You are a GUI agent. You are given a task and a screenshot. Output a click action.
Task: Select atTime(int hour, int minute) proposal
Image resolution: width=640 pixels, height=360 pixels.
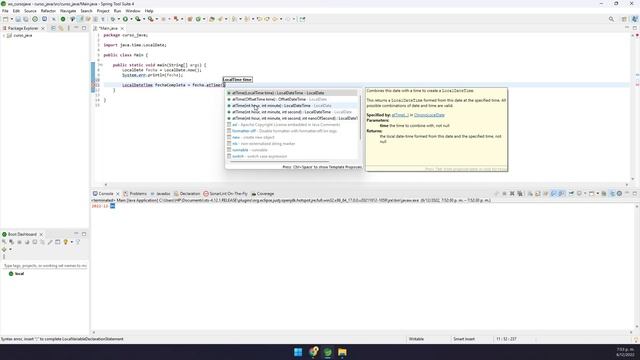[x=292, y=106]
